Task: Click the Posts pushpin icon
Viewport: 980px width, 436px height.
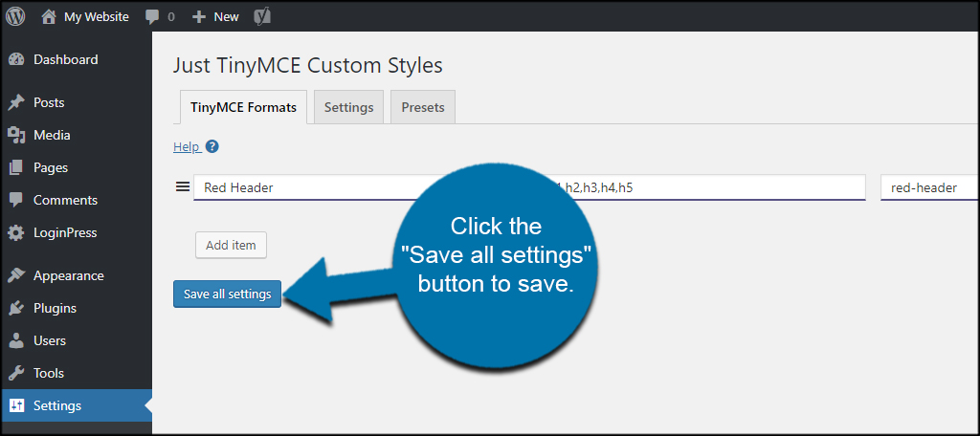Action: click(15, 102)
